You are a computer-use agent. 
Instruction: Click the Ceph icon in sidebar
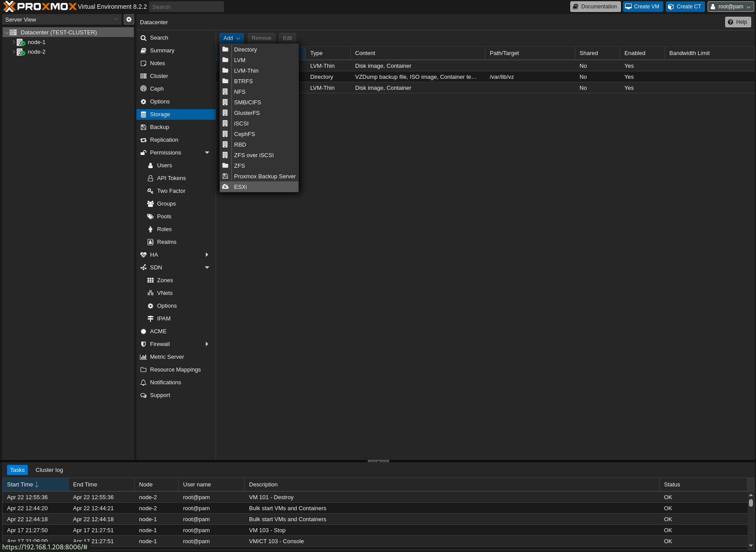click(143, 89)
